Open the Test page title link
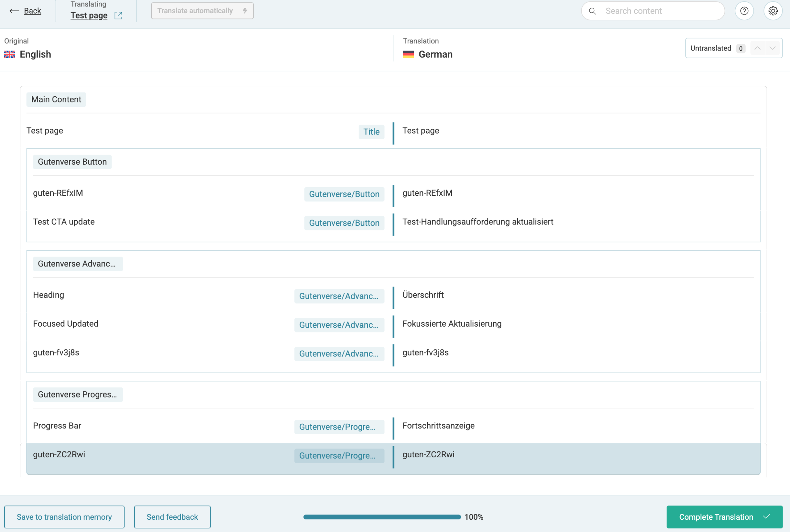790x532 pixels. [x=89, y=16]
